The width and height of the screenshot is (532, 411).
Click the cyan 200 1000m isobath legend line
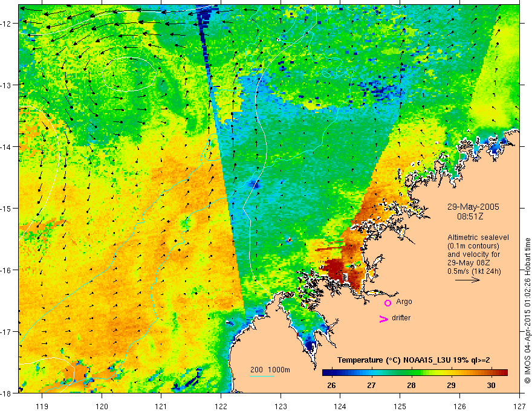coord(262,376)
